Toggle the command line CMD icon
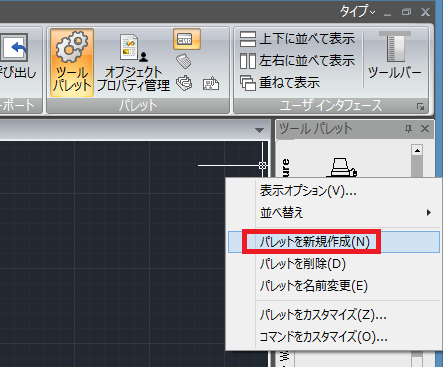Screen dimensions: 443x367 click(x=187, y=39)
